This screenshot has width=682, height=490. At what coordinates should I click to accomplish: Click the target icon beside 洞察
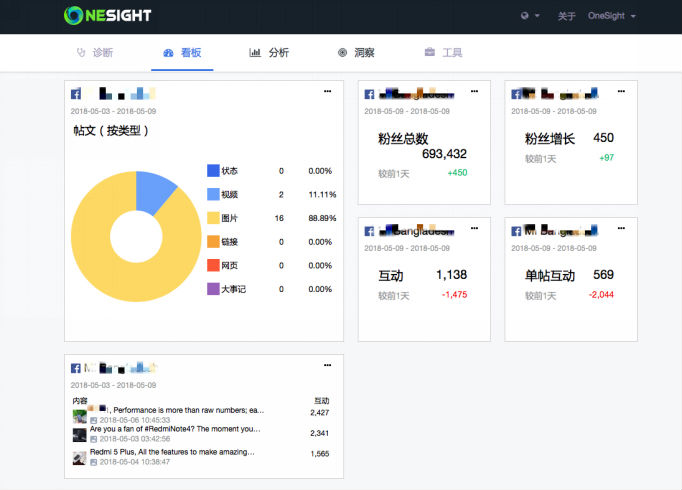coord(342,53)
